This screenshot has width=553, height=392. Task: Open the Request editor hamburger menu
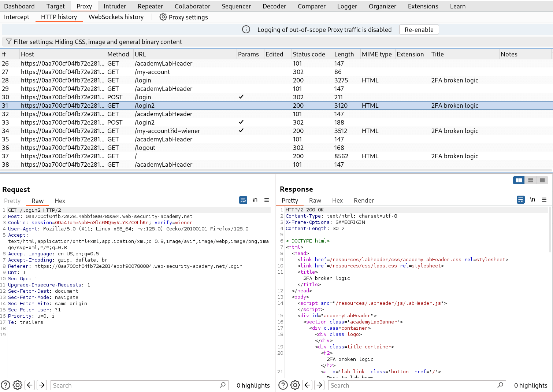pyautogui.click(x=267, y=200)
